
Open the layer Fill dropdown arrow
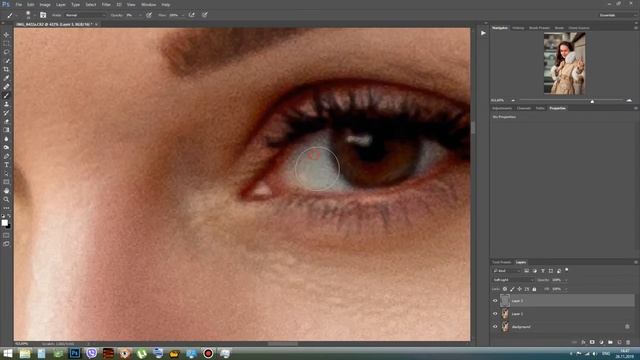[x=565, y=289]
